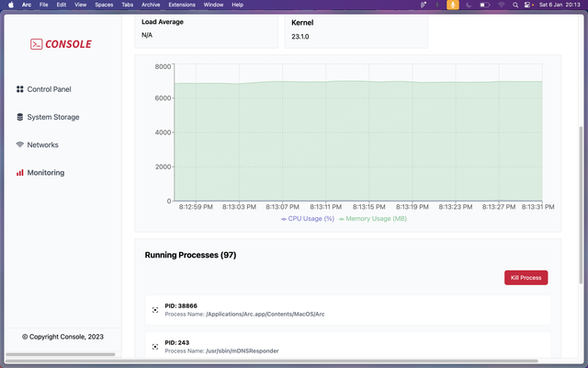This screenshot has height=368, width=588.
Task: Open Spotlight search in menu bar
Action: (515, 5)
